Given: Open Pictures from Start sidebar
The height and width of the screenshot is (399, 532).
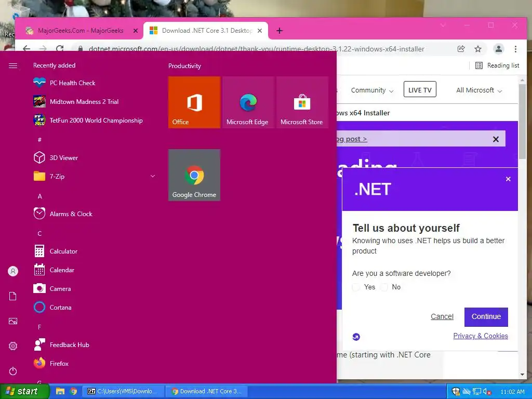Looking at the screenshot, I should pos(13,321).
